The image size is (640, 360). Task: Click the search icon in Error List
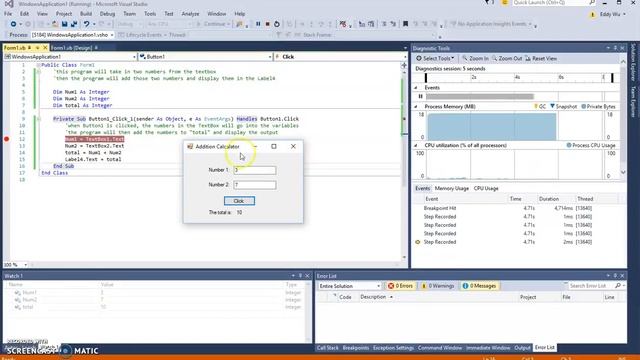point(618,286)
